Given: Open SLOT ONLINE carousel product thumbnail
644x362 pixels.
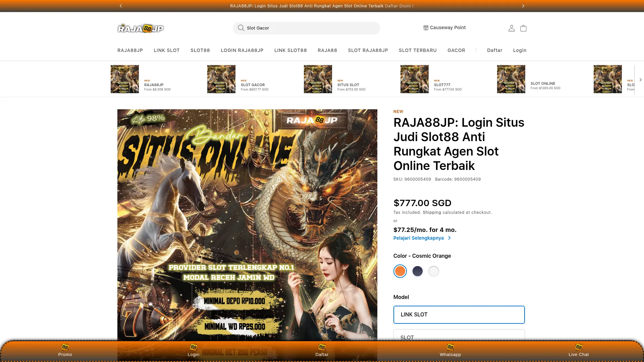Looking at the screenshot, I should (511, 79).
